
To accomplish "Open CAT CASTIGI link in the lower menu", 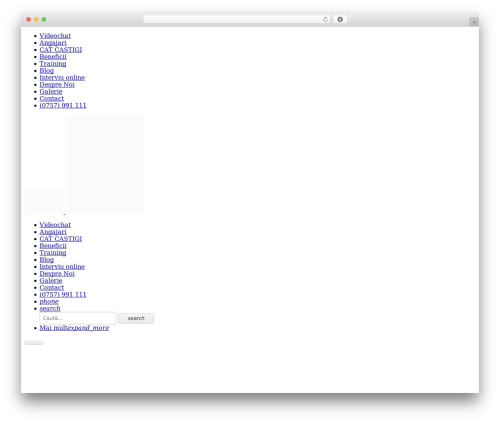I will pyautogui.click(x=61, y=239).
